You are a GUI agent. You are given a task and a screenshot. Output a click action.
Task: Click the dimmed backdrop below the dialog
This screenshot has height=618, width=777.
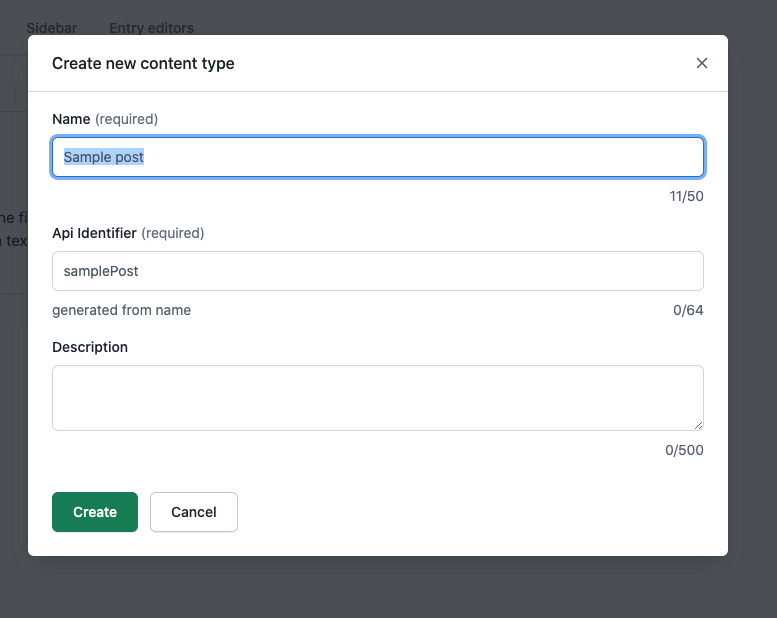tap(388, 588)
